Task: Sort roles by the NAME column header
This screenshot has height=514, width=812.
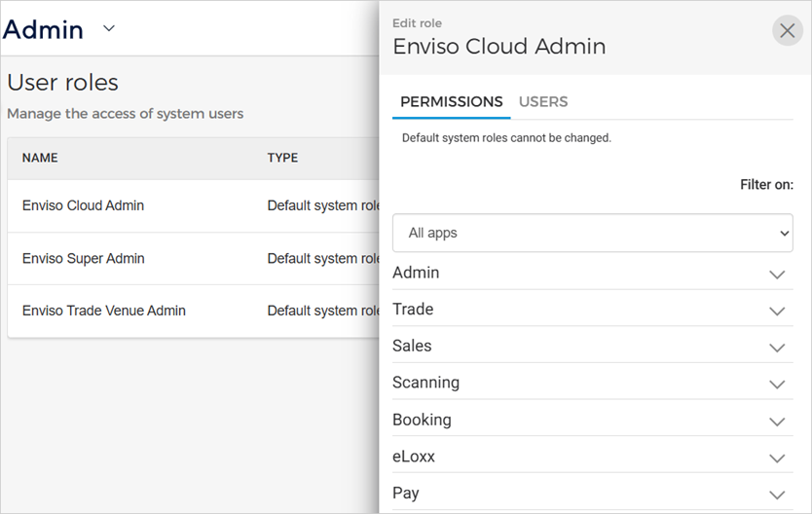Action: click(40, 158)
